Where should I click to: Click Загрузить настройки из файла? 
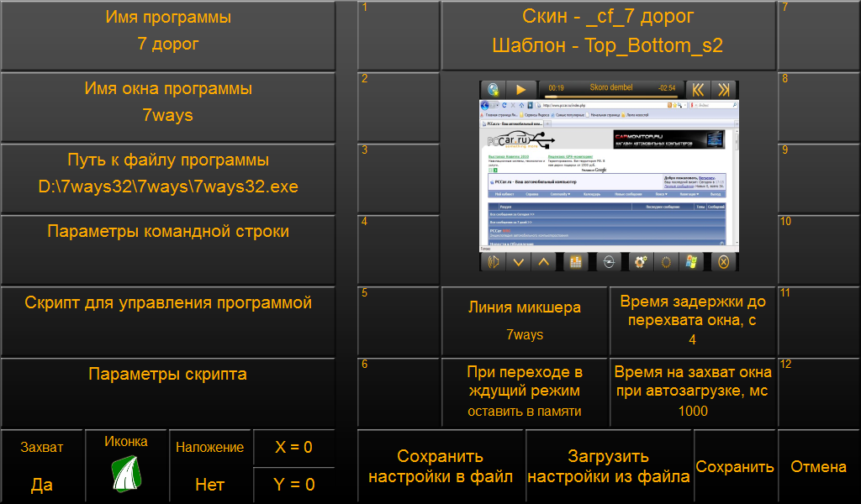point(609,467)
